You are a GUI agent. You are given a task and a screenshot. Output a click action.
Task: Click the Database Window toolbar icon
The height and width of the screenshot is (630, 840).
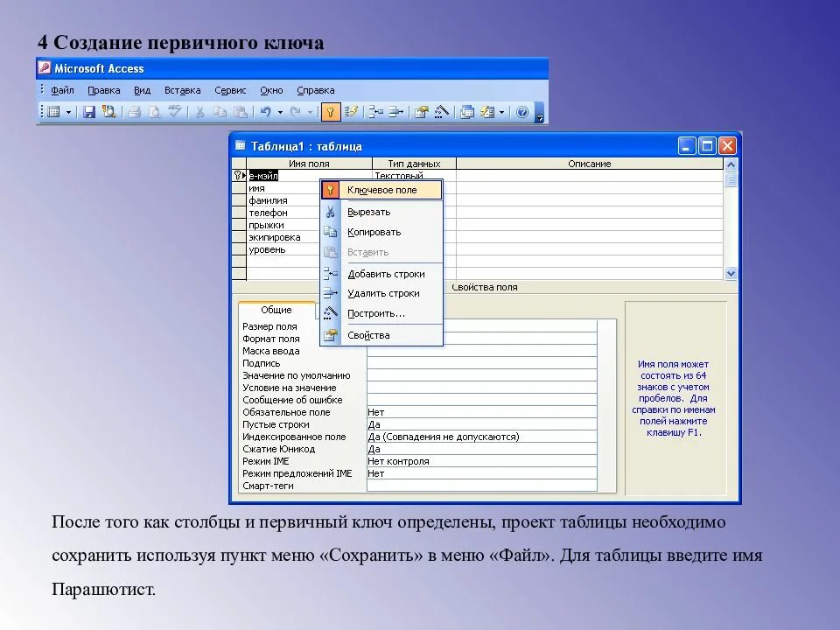pyautogui.click(x=467, y=112)
